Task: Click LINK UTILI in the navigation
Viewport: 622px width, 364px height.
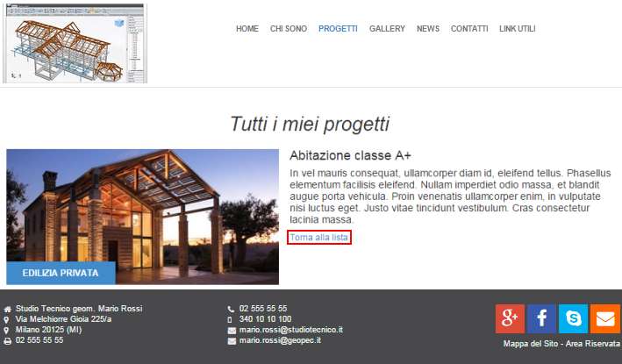Action: [517, 29]
